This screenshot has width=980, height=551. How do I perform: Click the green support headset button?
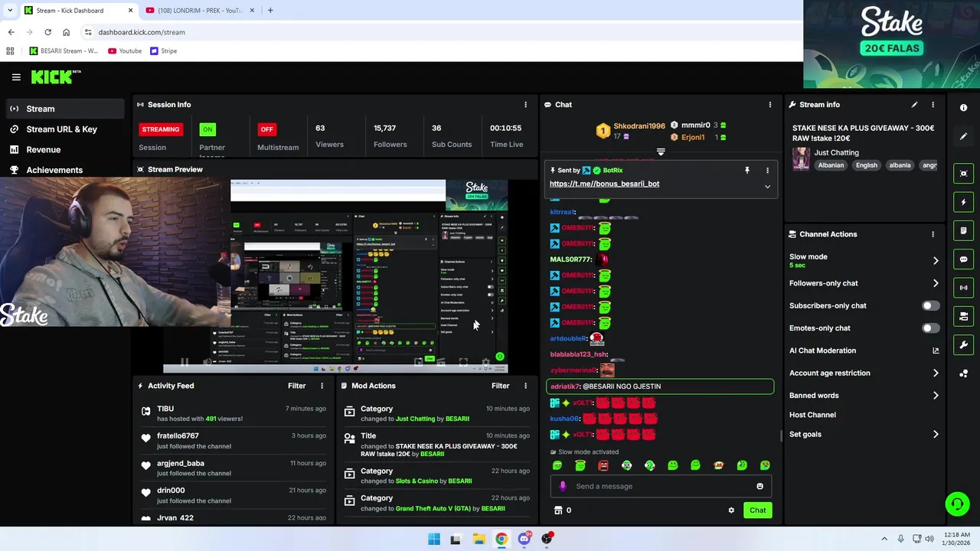point(957,504)
